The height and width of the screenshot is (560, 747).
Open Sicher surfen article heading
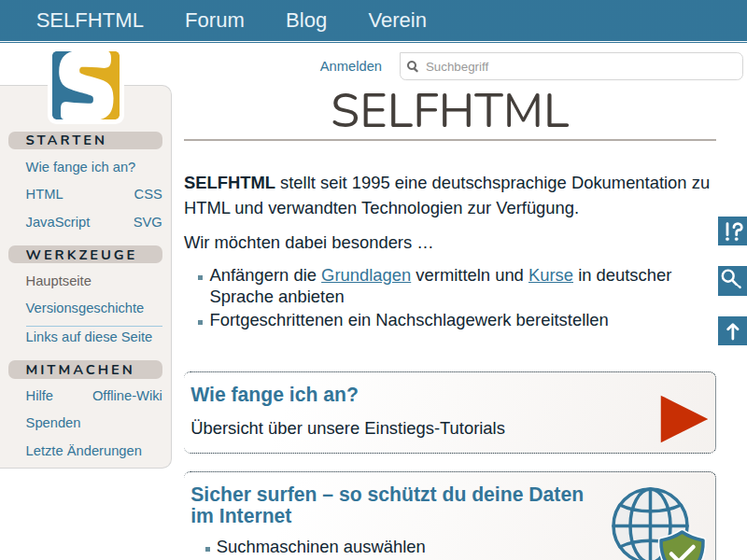click(387, 505)
